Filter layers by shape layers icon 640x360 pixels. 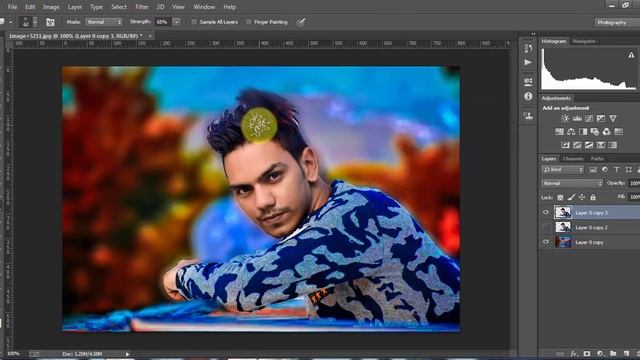(629, 169)
